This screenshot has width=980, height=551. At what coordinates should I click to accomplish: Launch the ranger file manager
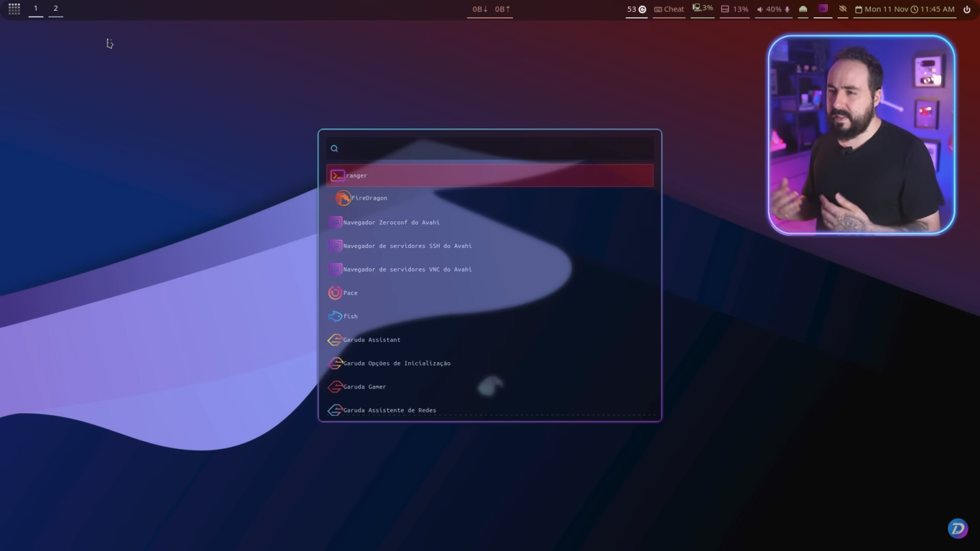click(357, 175)
